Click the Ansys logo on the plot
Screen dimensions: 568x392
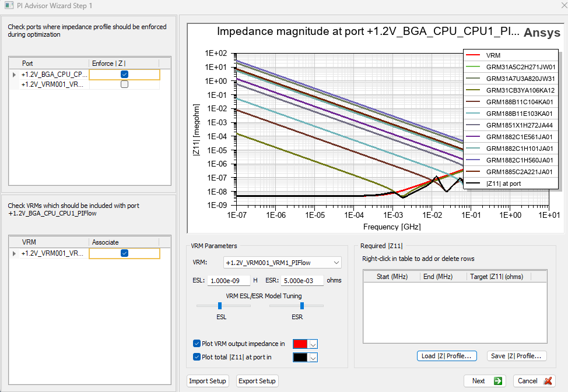(542, 33)
